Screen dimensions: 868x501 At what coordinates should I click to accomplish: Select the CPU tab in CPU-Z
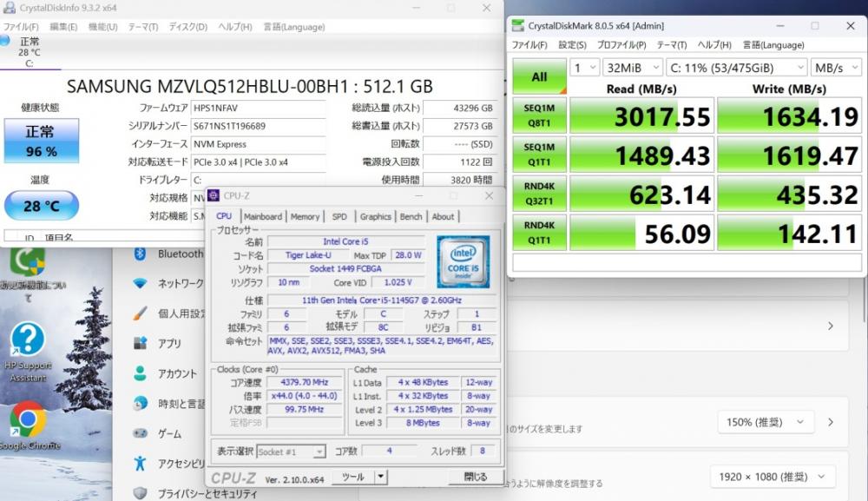click(224, 216)
